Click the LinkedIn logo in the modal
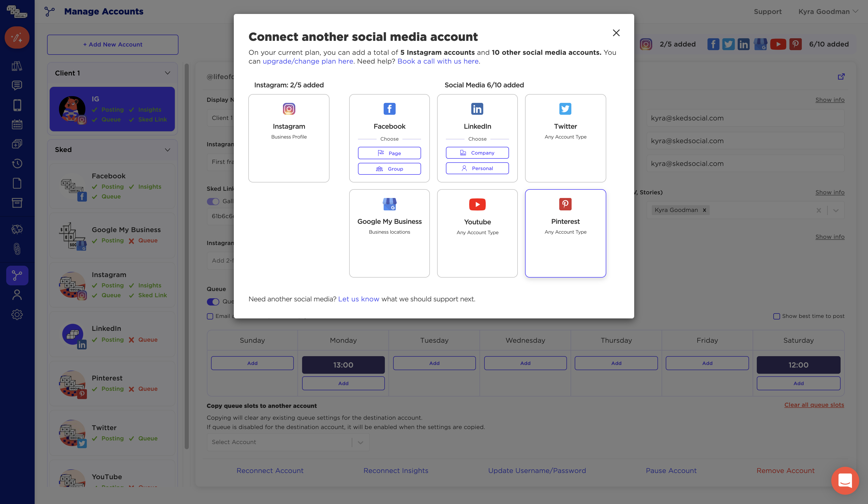This screenshot has height=504, width=868. 477,109
